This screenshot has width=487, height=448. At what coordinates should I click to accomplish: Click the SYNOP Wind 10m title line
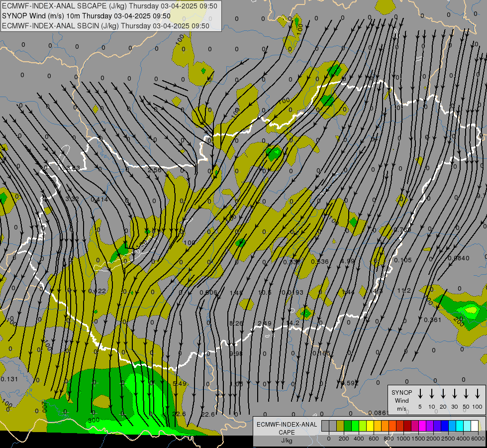coord(86,16)
